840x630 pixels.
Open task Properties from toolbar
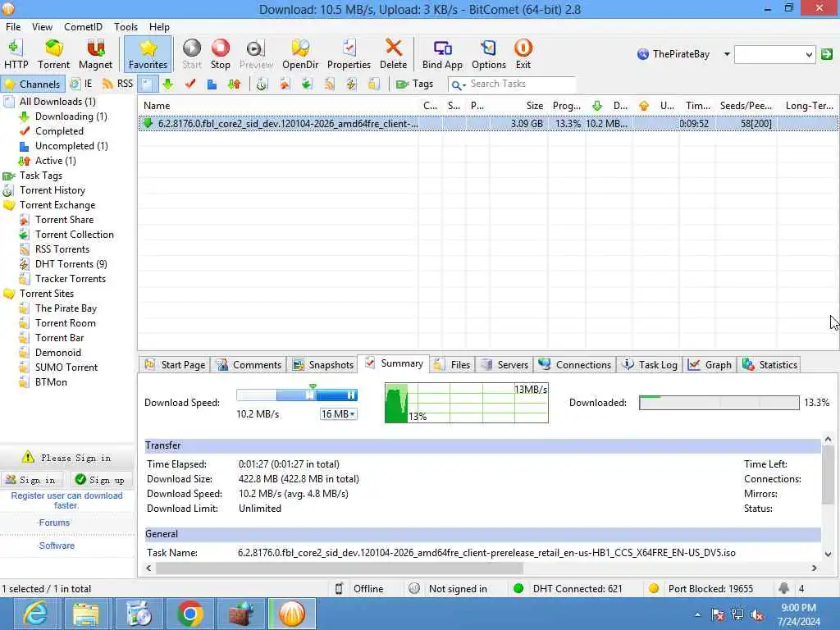pyautogui.click(x=349, y=54)
